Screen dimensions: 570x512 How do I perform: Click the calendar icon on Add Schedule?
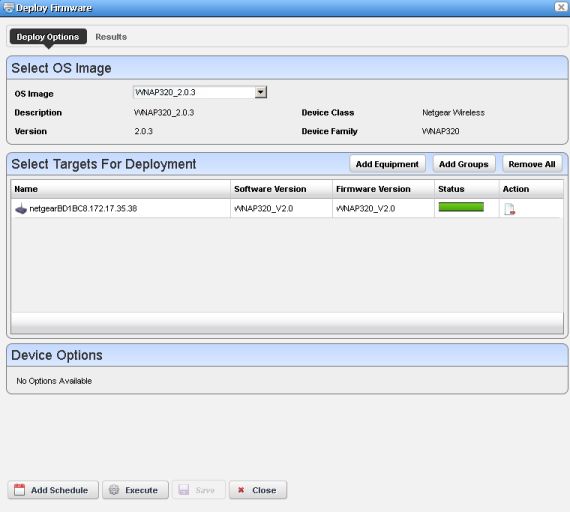click(x=19, y=490)
